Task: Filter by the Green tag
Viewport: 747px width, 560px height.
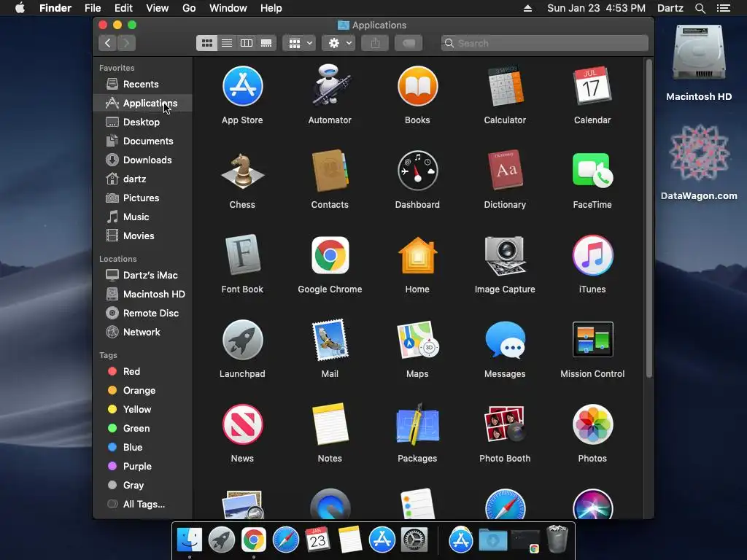Action: [x=142, y=429]
